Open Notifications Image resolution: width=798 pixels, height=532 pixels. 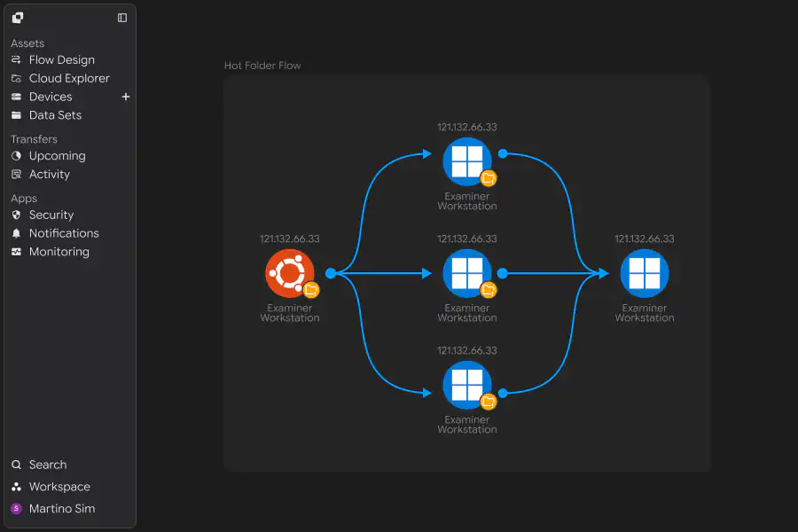64,233
